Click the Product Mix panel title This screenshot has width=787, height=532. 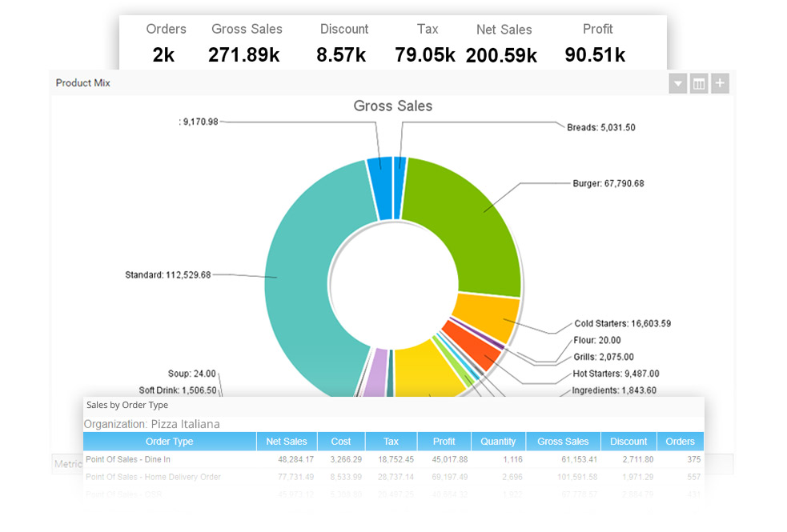pos(82,82)
